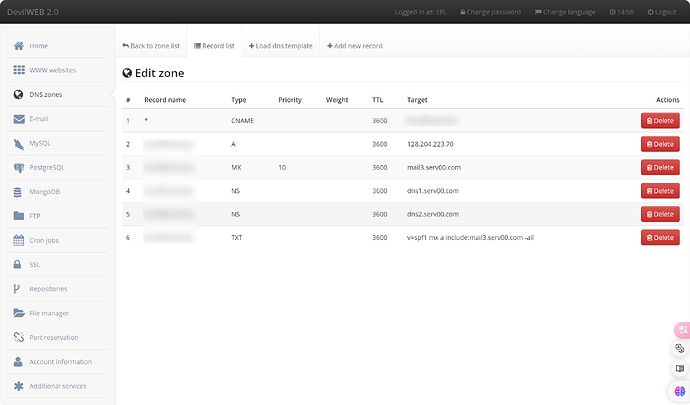Click the Record name column header
This screenshot has width=690, height=405.
pos(165,100)
